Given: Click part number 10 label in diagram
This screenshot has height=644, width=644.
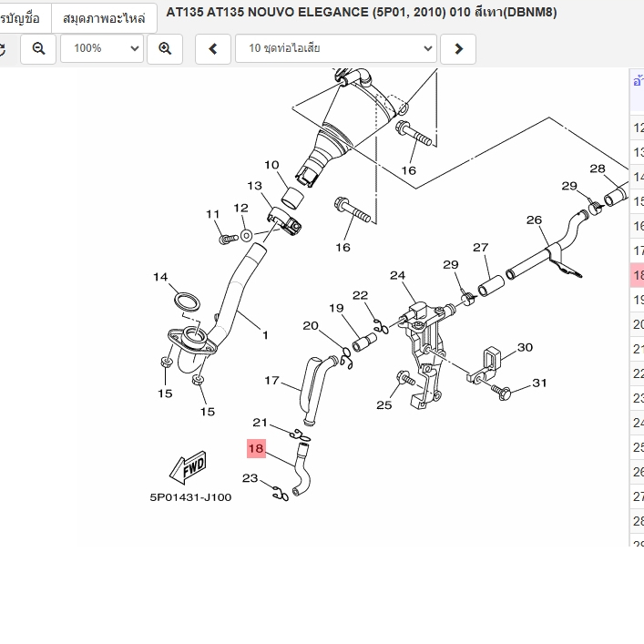Looking at the screenshot, I should (271, 165).
